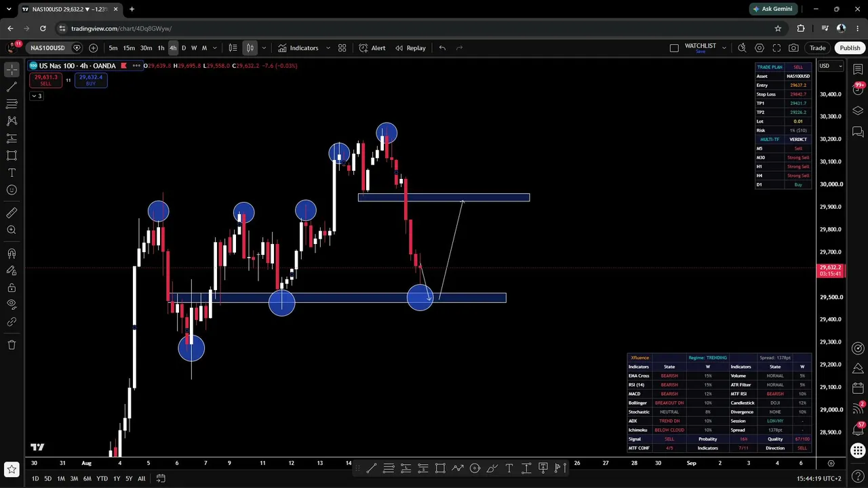Screen dimensions: 868x488
Task: Click the Trade button
Action: 817,48
